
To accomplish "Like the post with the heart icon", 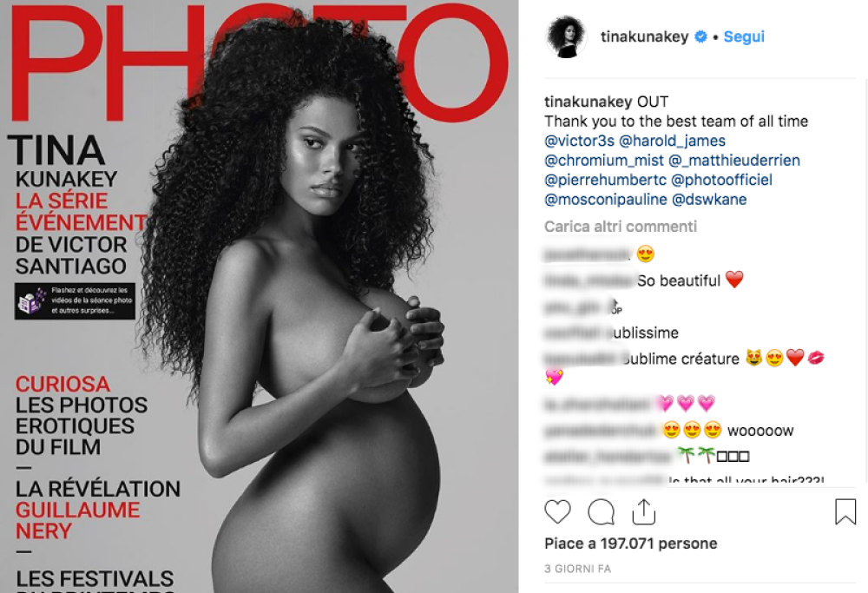I will point(557,511).
